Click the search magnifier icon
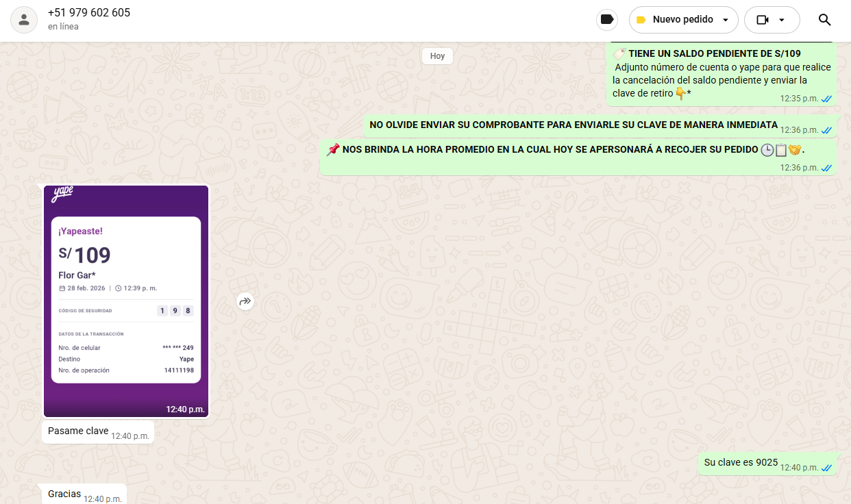 [824, 20]
